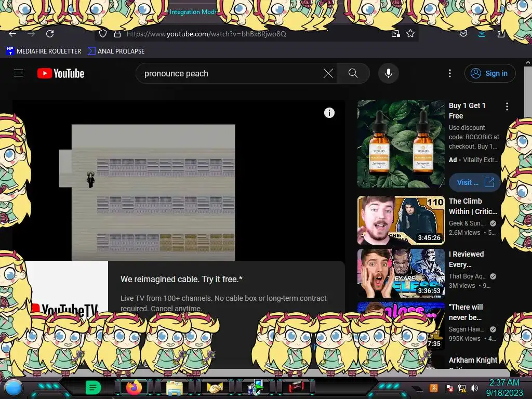Screen dimensions: 532x399
Task: Clear the search query with the X
Action: 328,73
